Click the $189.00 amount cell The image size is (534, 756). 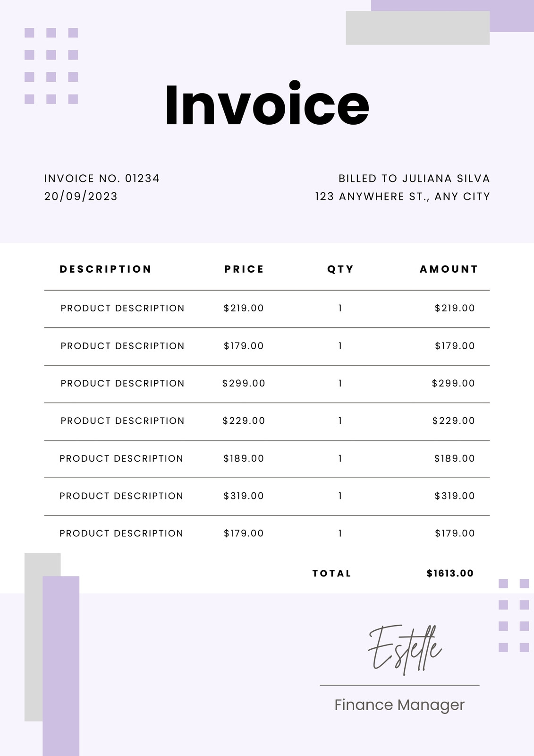pyautogui.click(x=455, y=458)
